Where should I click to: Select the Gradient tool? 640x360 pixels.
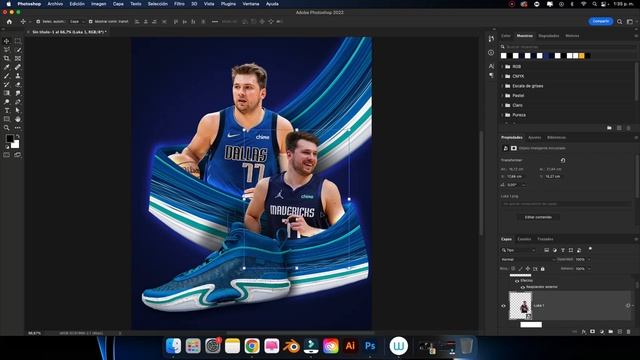(x=7, y=93)
